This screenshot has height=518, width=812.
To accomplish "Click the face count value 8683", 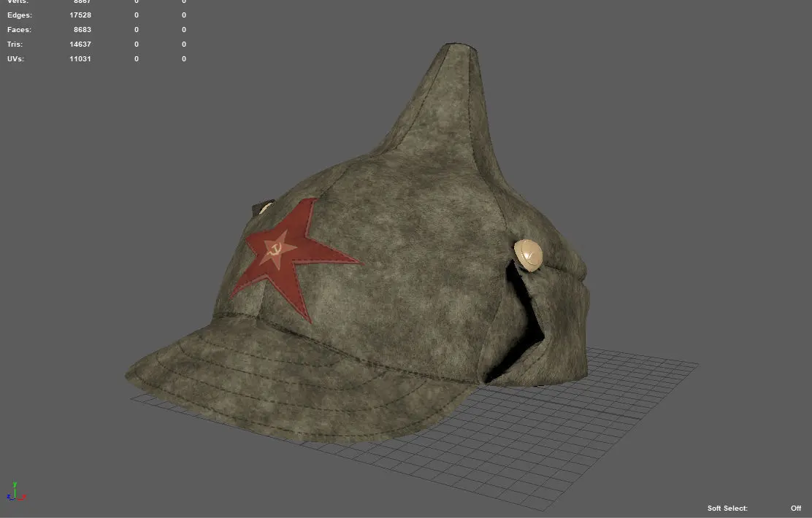I will [83, 29].
